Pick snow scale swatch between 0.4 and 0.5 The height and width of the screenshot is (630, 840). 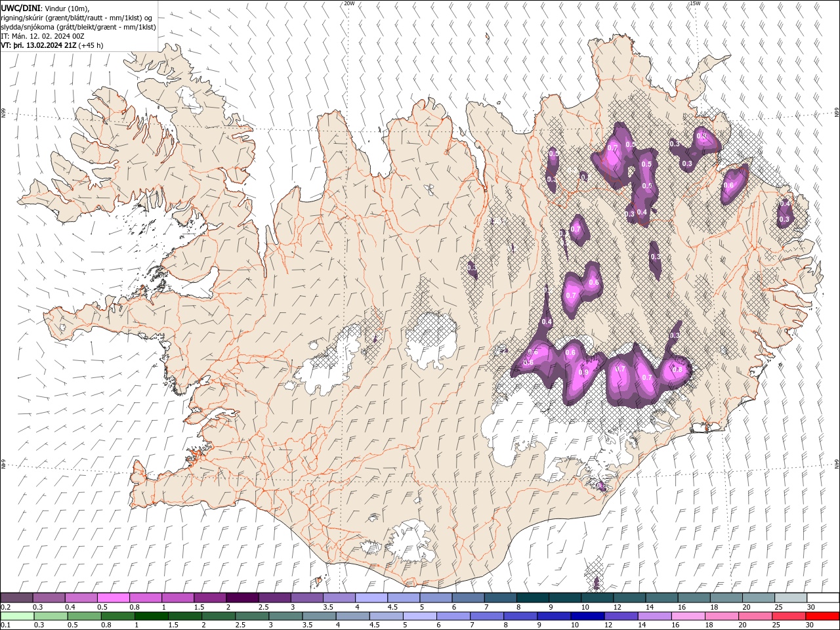(x=81, y=598)
